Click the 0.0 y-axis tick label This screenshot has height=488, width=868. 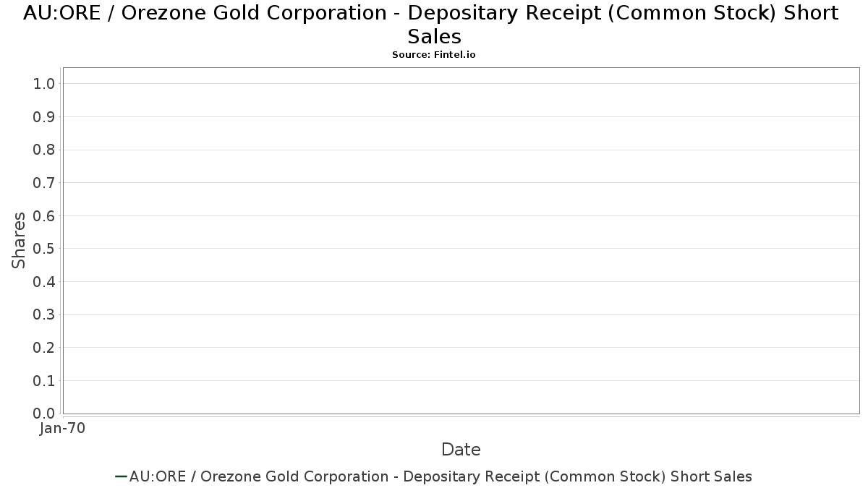[44, 414]
